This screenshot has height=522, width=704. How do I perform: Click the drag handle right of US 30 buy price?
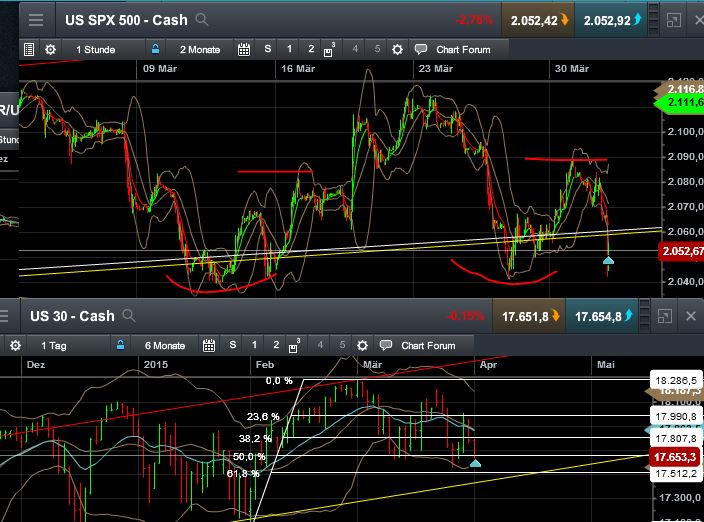(644, 315)
